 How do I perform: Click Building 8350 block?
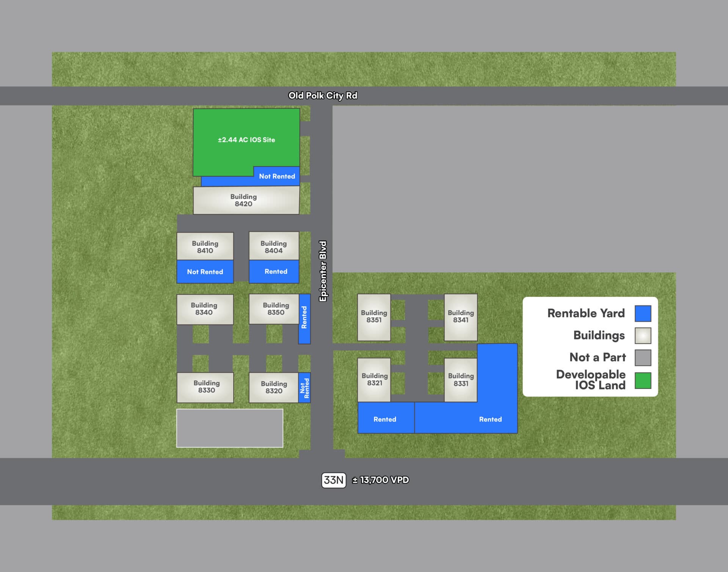[274, 309]
